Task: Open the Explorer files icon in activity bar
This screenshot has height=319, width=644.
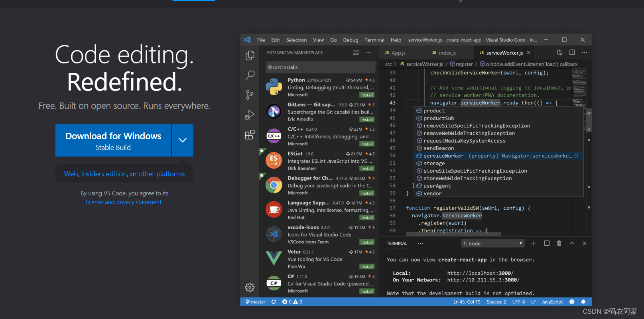Action: [250, 55]
